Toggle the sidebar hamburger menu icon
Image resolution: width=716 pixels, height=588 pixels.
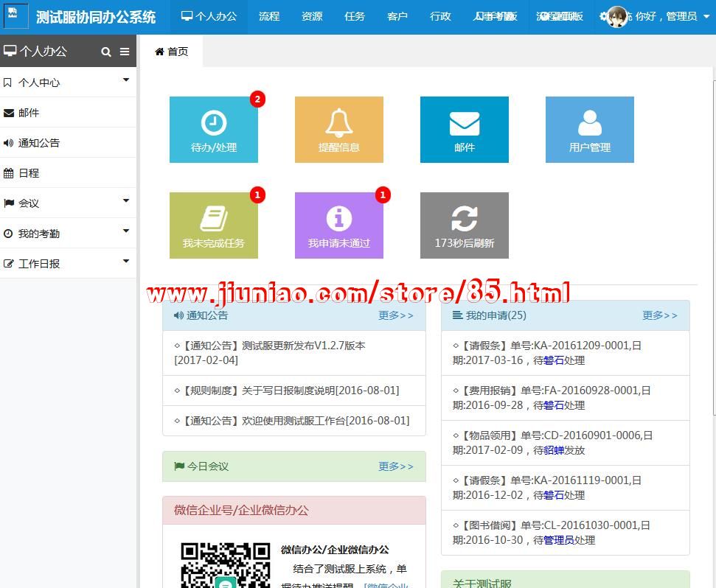[125, 52]
